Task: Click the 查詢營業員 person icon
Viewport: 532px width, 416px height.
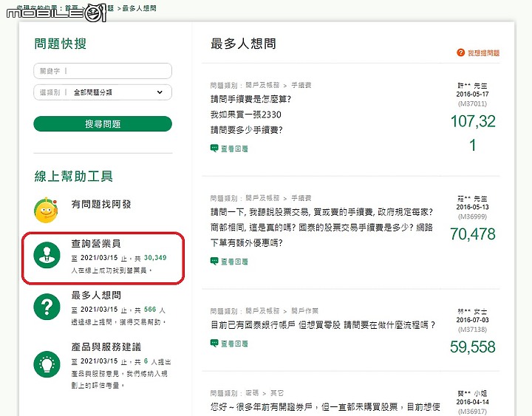Action: coord(47,255)
